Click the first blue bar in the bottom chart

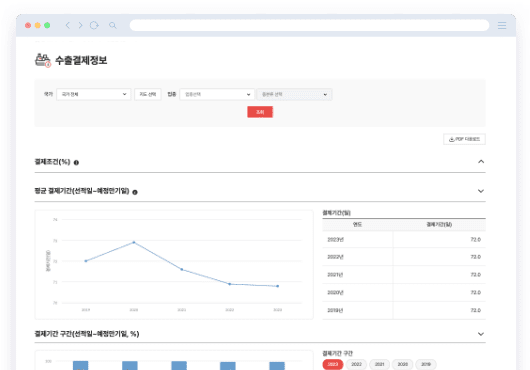click(80, 365)
